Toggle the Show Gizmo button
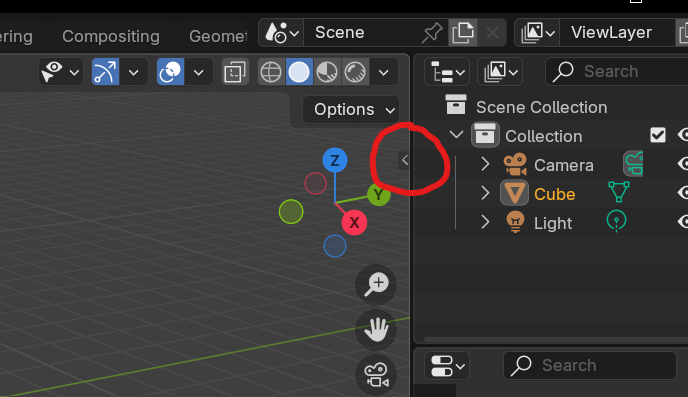The height and width of the screenshot is (397, 688). (x=105, y=72)
